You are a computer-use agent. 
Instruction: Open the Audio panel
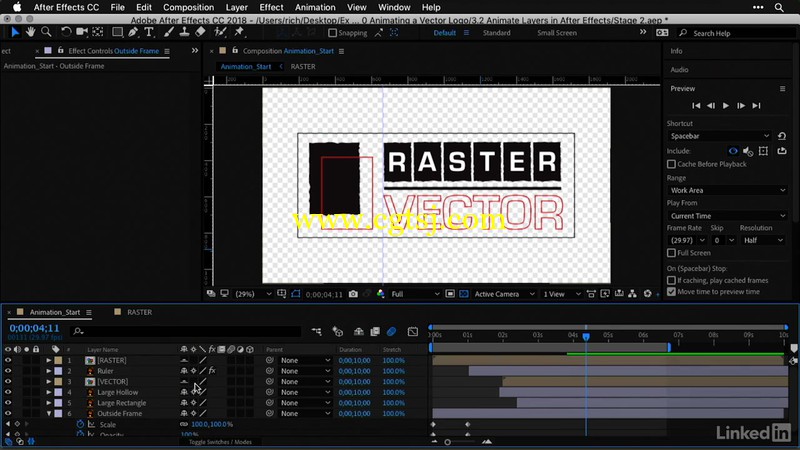[679, 69]
